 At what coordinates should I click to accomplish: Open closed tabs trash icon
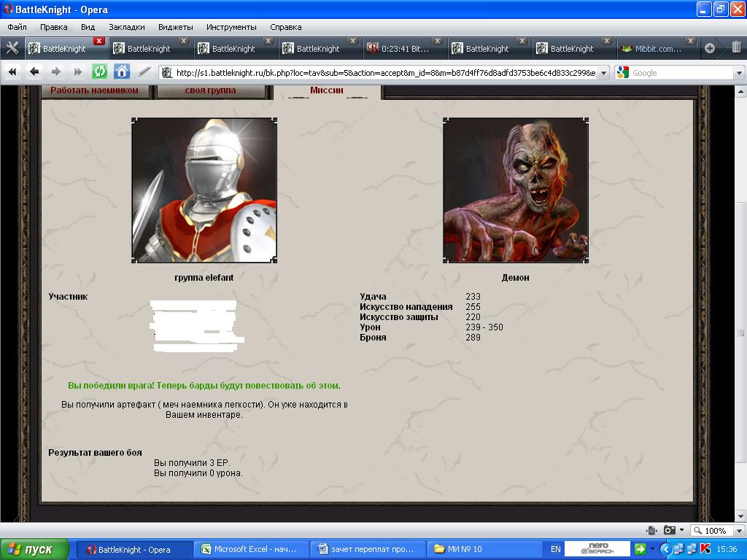click(x=736, y=47)
